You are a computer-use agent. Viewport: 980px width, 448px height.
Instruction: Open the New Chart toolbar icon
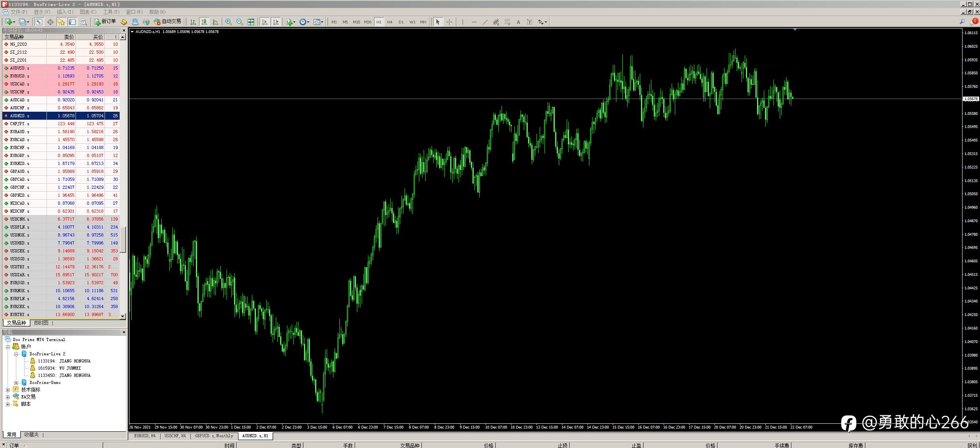tap(10, 22)
